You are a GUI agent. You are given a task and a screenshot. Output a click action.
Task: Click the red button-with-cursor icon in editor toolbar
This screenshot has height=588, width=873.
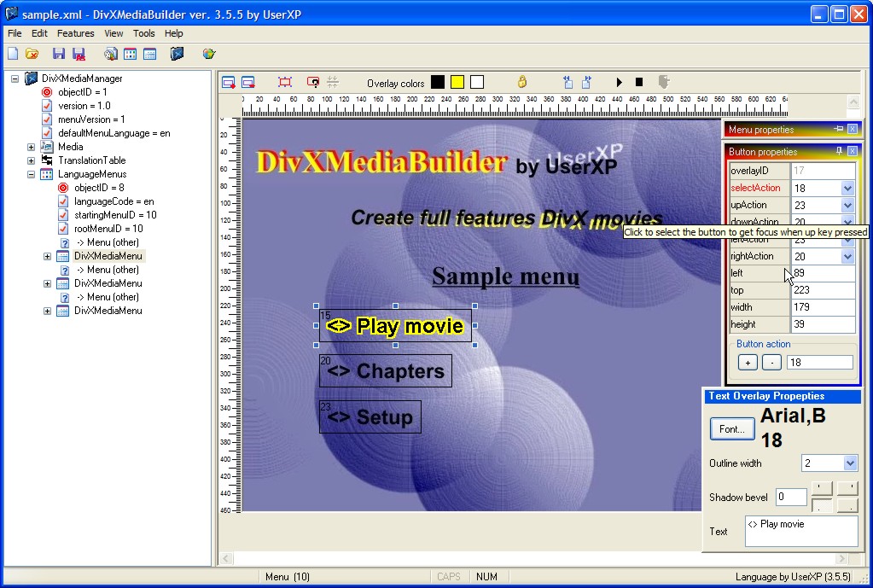coord(313,83)
